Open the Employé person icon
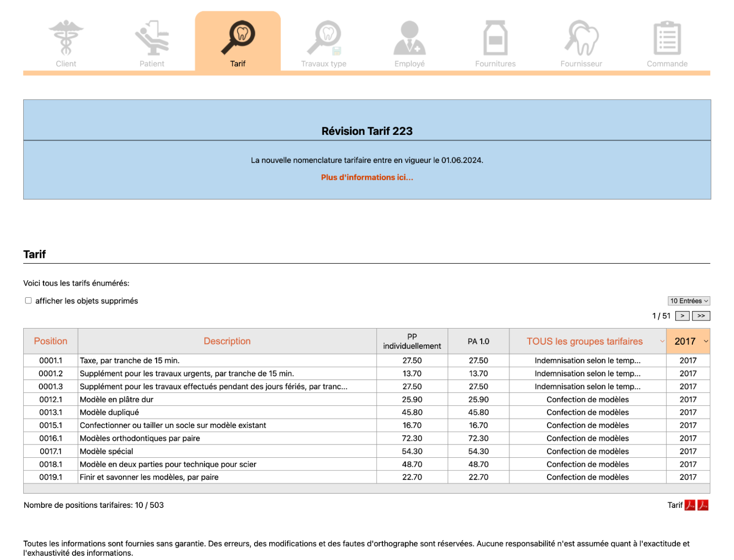 (x=410, y=37)
